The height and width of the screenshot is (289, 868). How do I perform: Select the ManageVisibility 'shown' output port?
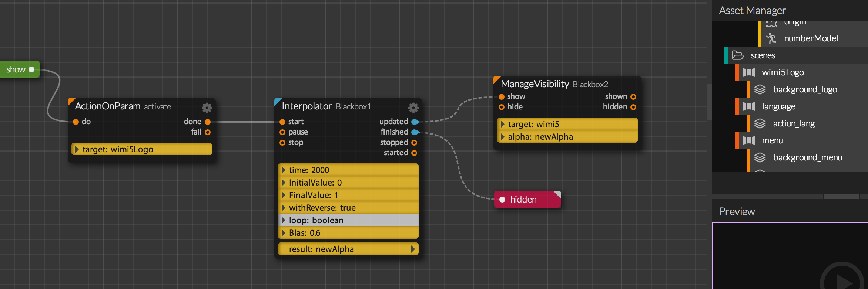pos(633,97)
